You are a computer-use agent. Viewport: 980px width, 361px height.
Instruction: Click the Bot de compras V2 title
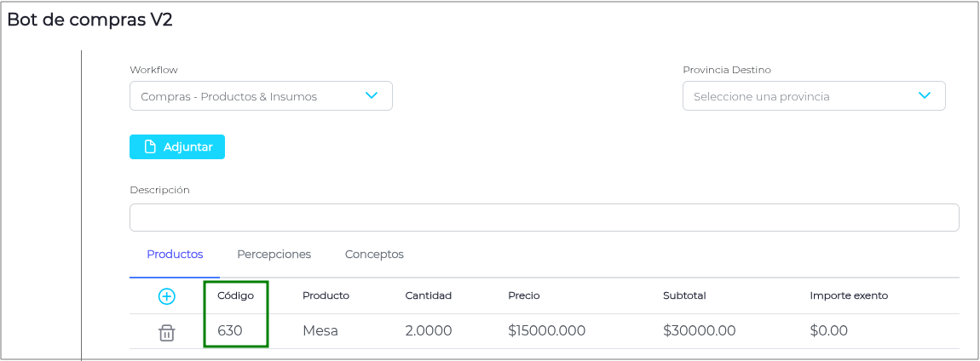90,20
